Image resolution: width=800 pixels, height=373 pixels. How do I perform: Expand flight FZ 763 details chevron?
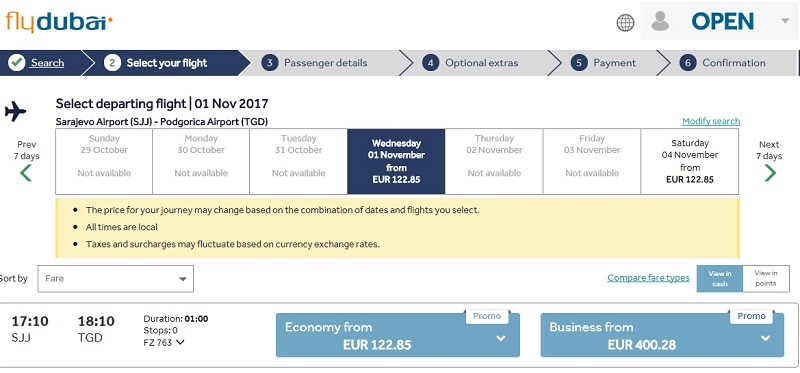point(180,342)
